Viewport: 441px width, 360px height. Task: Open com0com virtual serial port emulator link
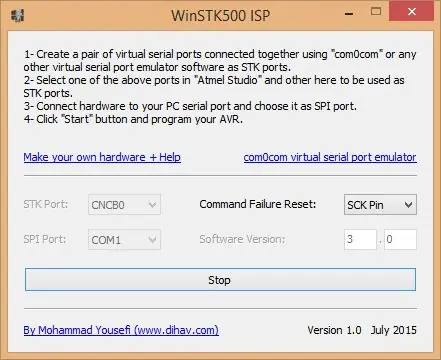330,157
